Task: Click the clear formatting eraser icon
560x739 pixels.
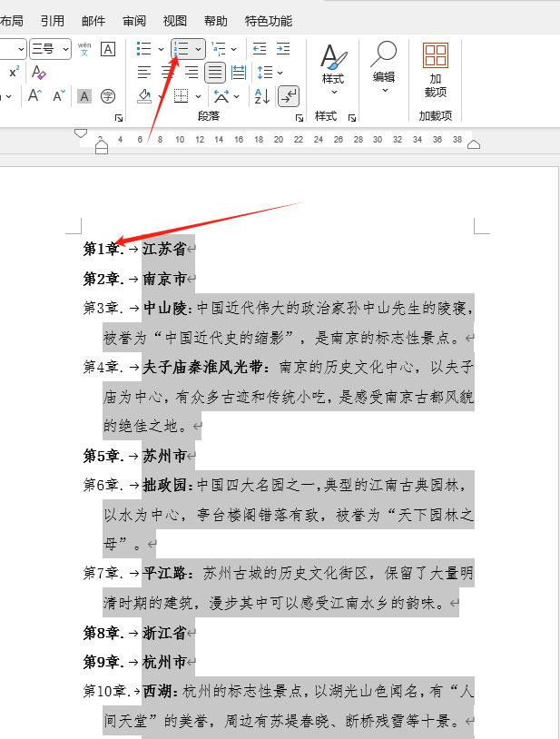Action: [x=39, y=73]
